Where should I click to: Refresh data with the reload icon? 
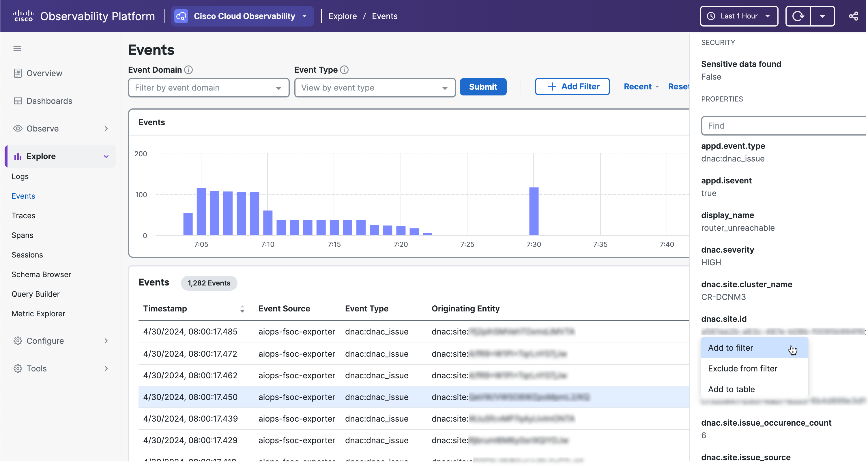tap(798, 16)
